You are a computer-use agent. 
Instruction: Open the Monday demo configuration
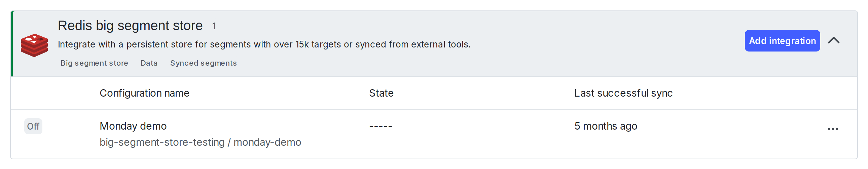(x=133, y=126)
